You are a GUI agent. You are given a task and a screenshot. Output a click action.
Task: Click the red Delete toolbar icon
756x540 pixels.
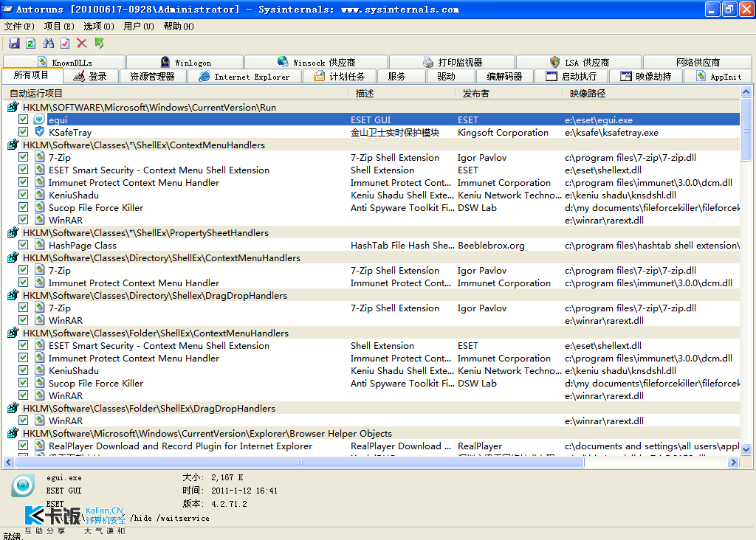(x=82, y=44)
